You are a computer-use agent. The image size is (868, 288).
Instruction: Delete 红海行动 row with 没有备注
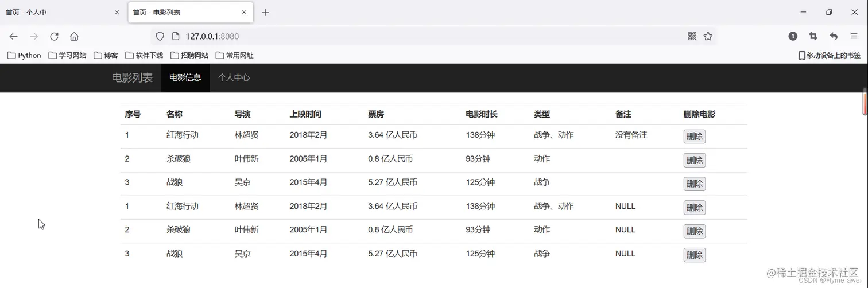[695, 137]
